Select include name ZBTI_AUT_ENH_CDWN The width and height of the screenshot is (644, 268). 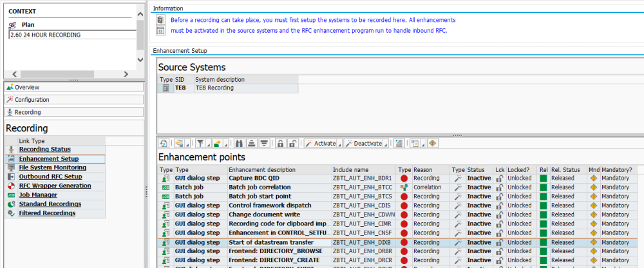click(365, 215)
